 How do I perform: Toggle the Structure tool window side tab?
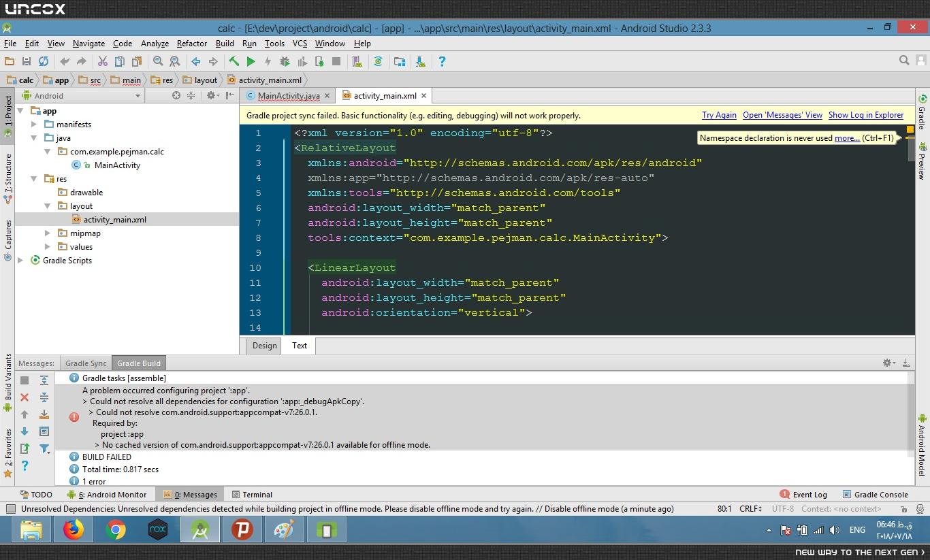click(7, 178)
